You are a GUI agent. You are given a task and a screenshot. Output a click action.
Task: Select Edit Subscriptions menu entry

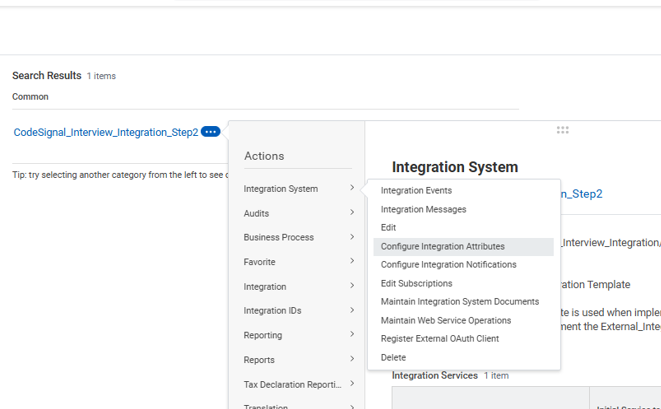[x=464, y=283]
